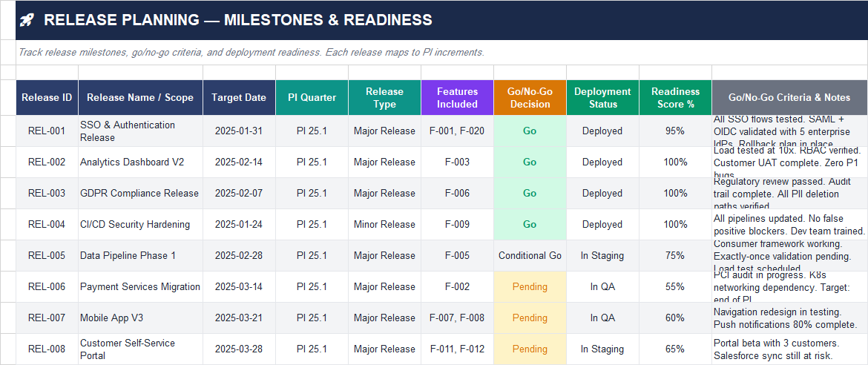Screen dimensions: 868x365
Task: Select features cell 'F-003'
Action: [457, 162]
